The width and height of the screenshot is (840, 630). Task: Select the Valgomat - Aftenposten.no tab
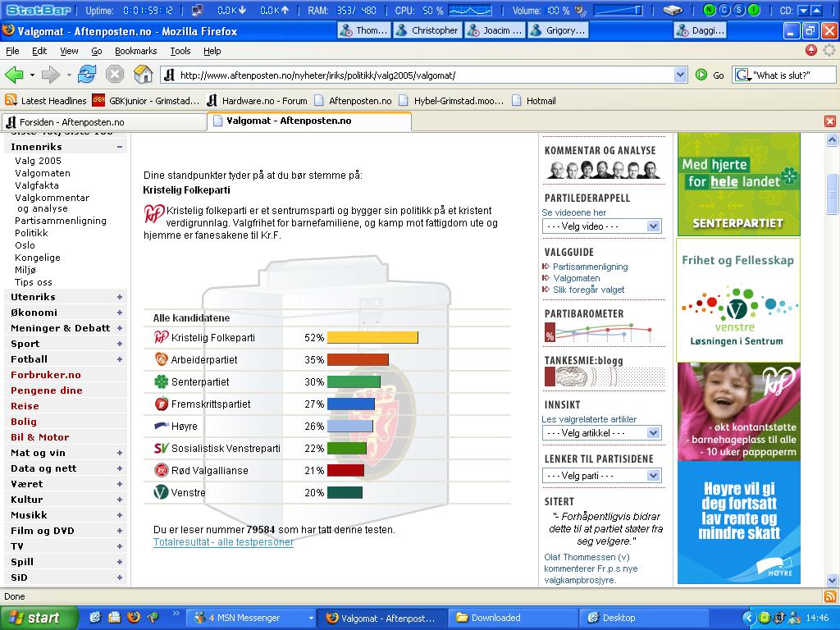click(x=309, y=121)
